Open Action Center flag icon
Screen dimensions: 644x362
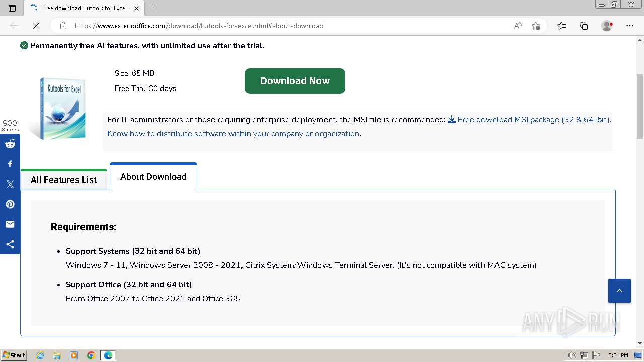[595, 355]
